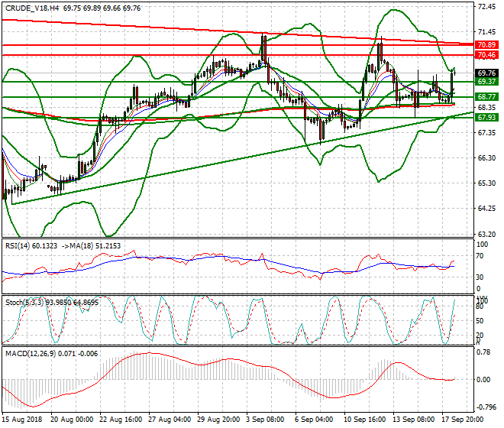
Task: Click the ->MA(18) 51.2153 label
Action: (91, 246)
